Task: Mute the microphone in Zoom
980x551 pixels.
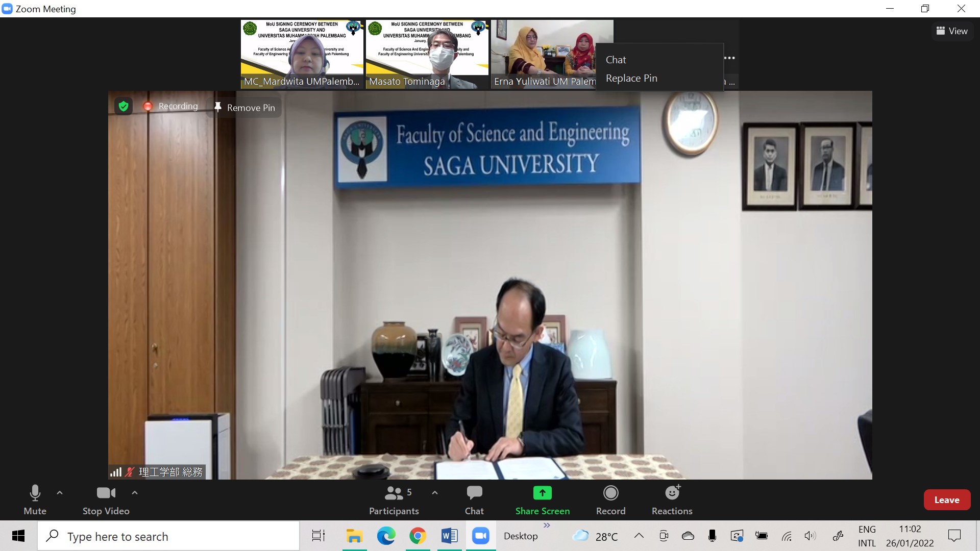Action: click(35, 500)
